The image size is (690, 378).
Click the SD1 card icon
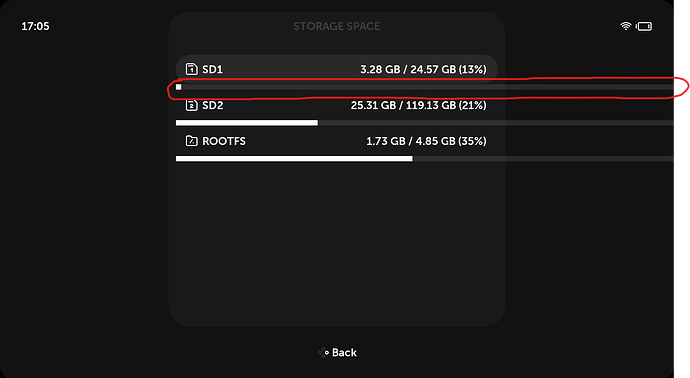click(x=191, y=69)
